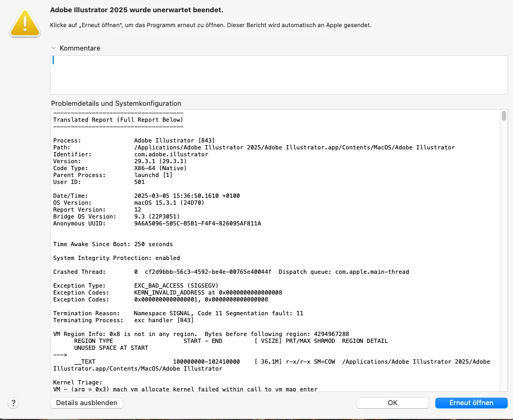513x420 pixels.
Task: Click the Parent Process launchd [1]
Action: [153, 175]
